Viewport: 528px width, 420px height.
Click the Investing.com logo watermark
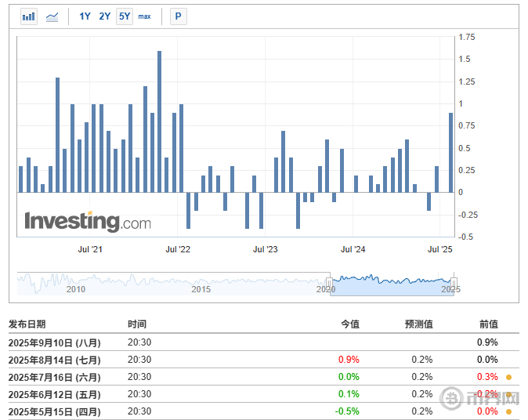pyautogui.click(x=88, y=221)
